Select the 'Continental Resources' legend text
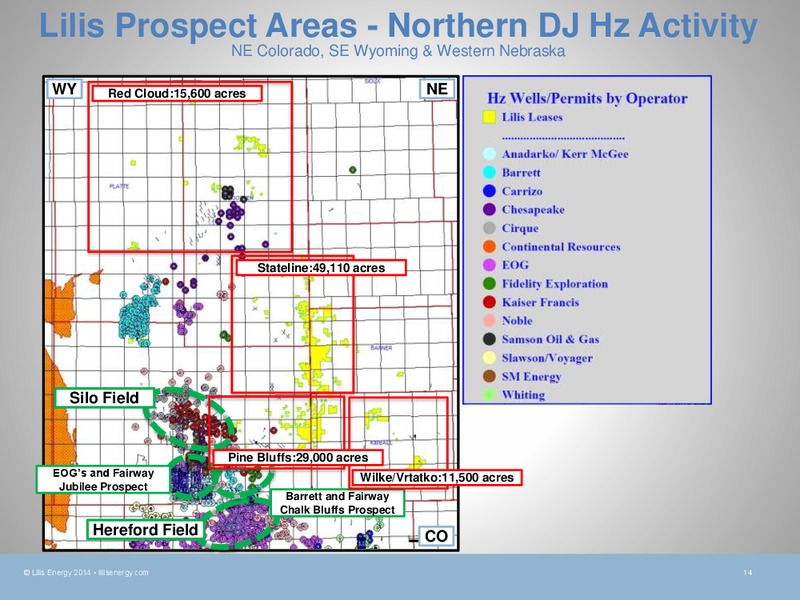This screenshot has width=800, height=600. pos(561,247)
